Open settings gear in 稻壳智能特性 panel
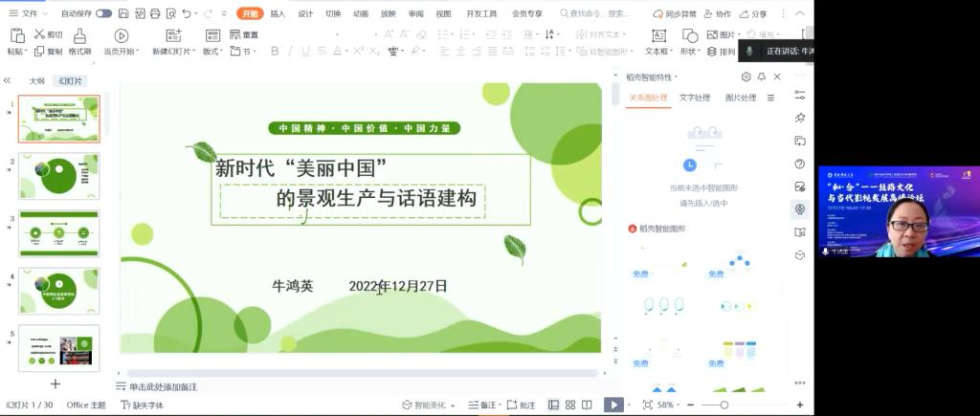980x416 pixels. coord(746,77)
